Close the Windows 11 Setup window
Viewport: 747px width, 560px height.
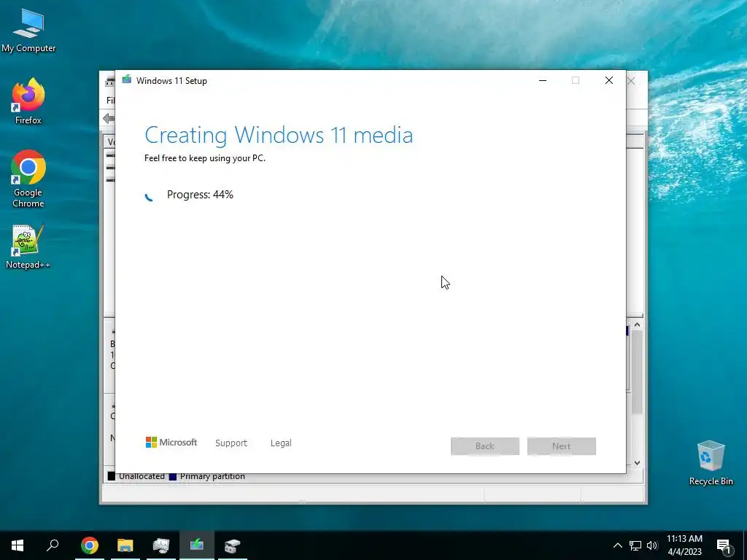pos(609,80)
